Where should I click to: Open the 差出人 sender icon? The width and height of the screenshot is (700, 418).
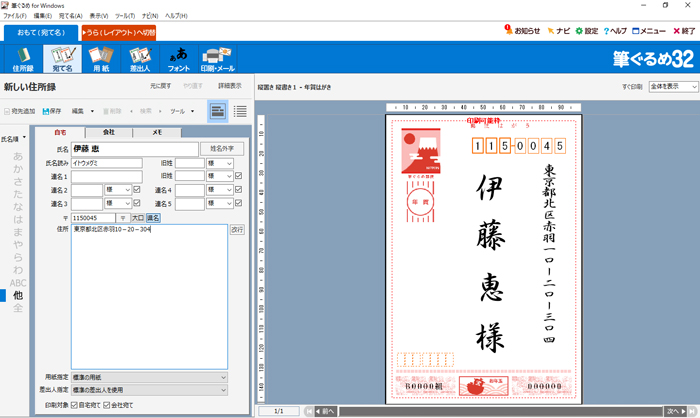[138, 59]
